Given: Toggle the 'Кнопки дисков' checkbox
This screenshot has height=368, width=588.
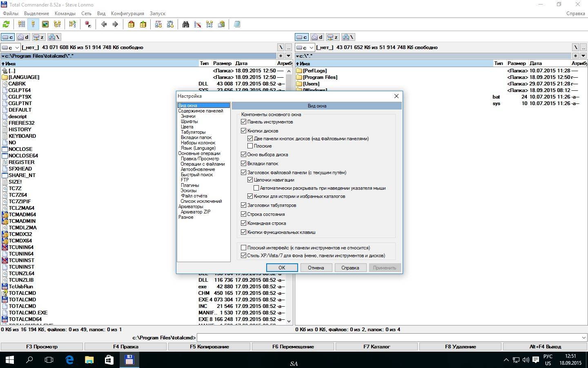Looking at the screenshot, I should pyautogui.click(x=244, y=131).
